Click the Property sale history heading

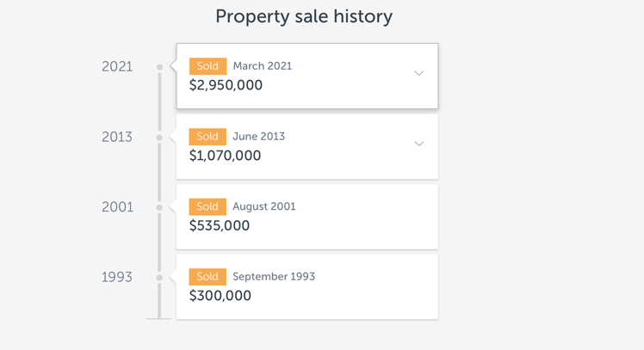tap(304, 16)
